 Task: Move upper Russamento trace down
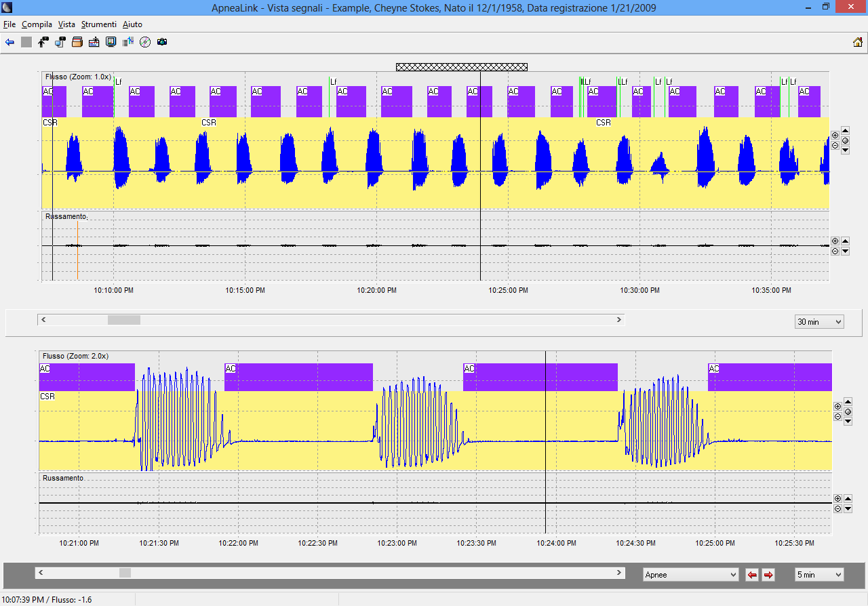(x=845, y=251)
